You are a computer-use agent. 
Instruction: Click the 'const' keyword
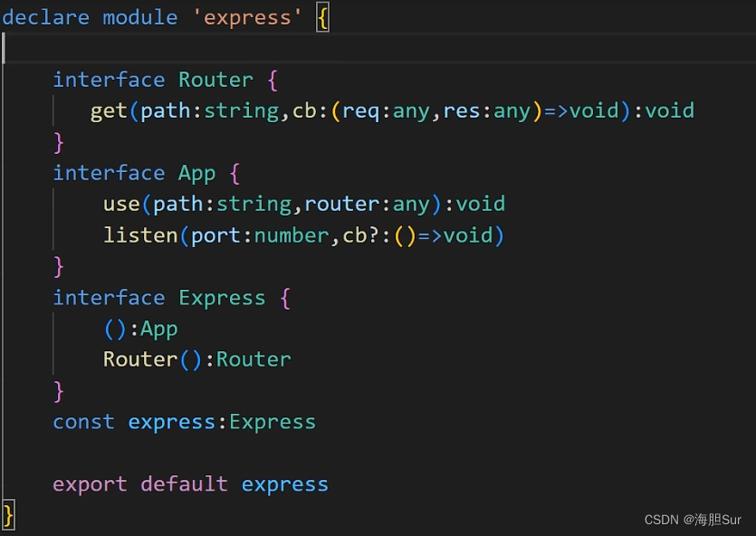point(84,422)
